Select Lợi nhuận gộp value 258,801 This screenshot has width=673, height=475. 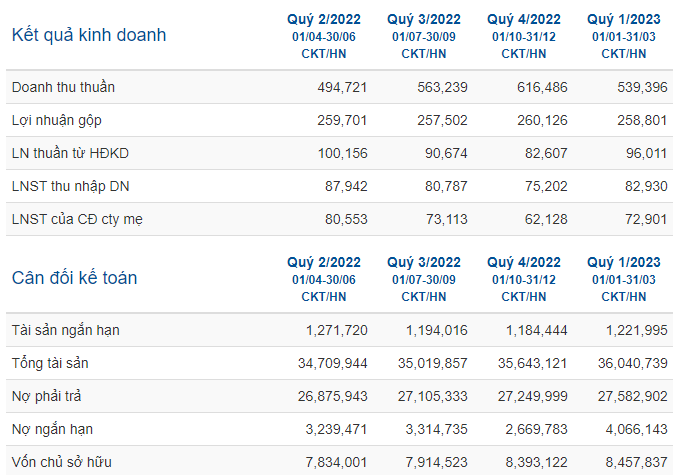(x=642, y=121)
